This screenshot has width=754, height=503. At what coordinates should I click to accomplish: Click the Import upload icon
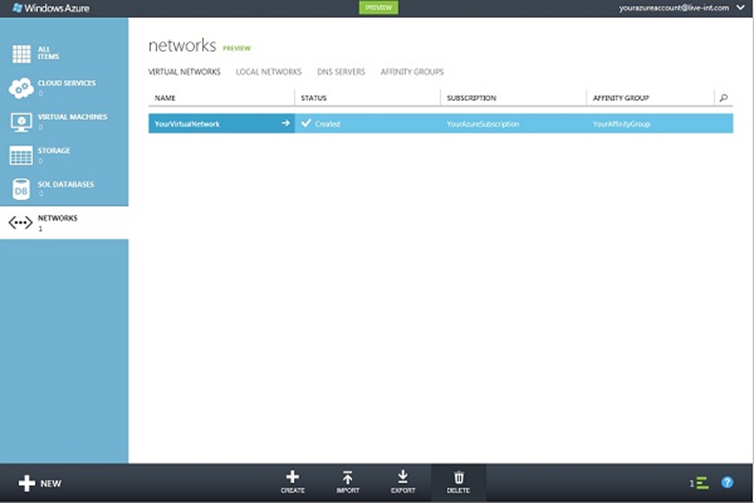click(x=348, y=477)
